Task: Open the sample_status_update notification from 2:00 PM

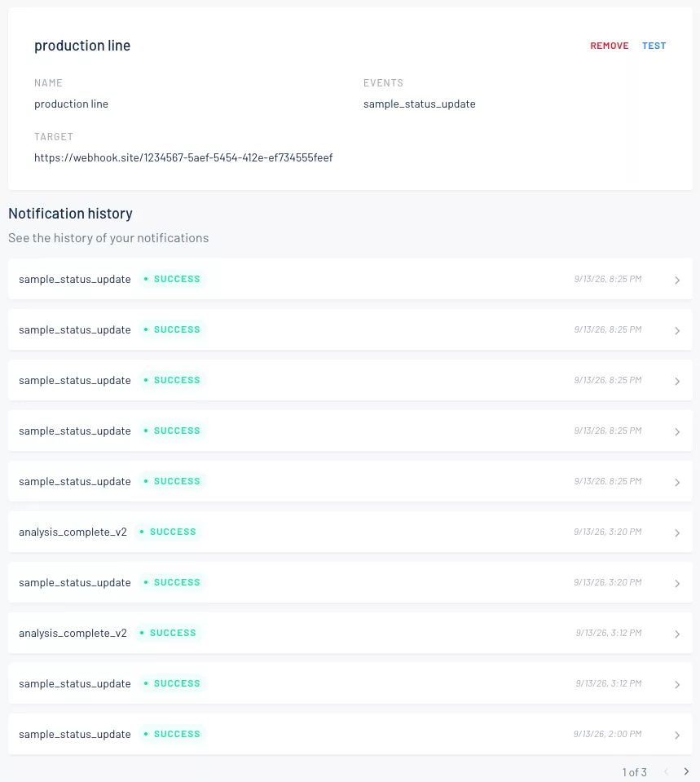Action: pos(350,734)
